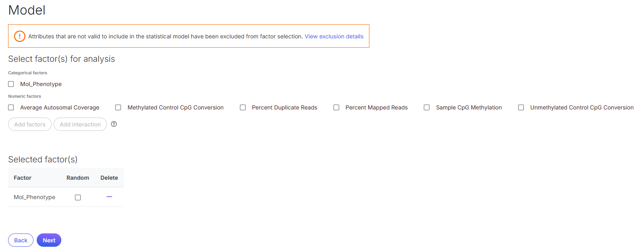Proceed by clicking Next
Screen dimensions: 644x250
tap(49, 240)
